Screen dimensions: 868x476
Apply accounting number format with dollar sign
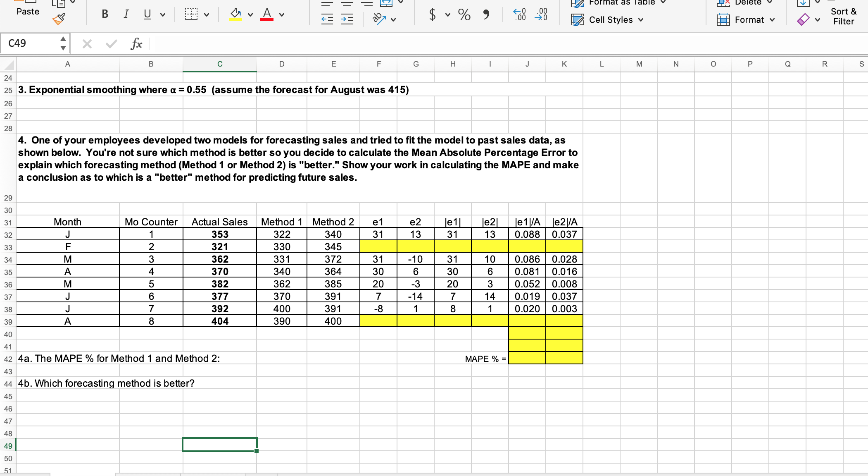point(432,14)
